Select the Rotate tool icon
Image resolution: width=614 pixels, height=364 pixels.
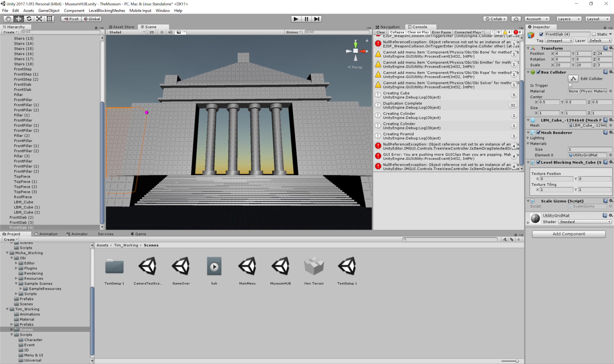click(29, 19)
